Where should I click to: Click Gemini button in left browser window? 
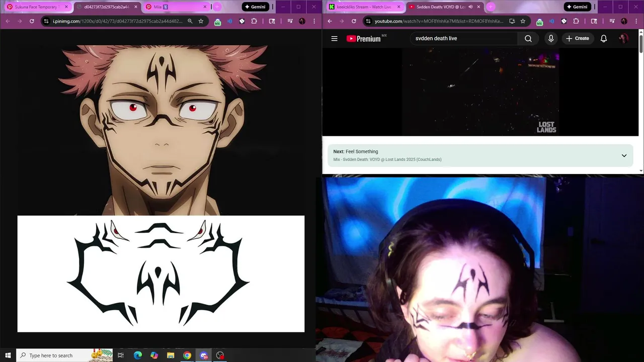255,7
